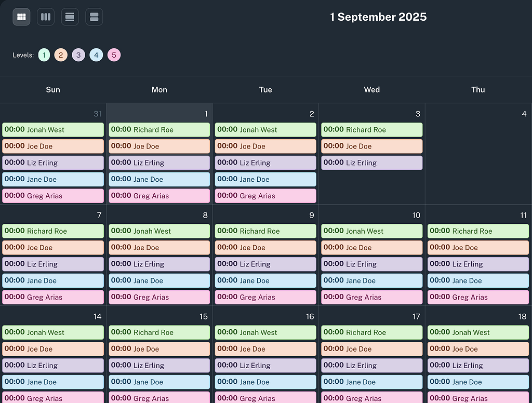Select day number 8
This screenshot has width=532, height=403.
(205, 216)
